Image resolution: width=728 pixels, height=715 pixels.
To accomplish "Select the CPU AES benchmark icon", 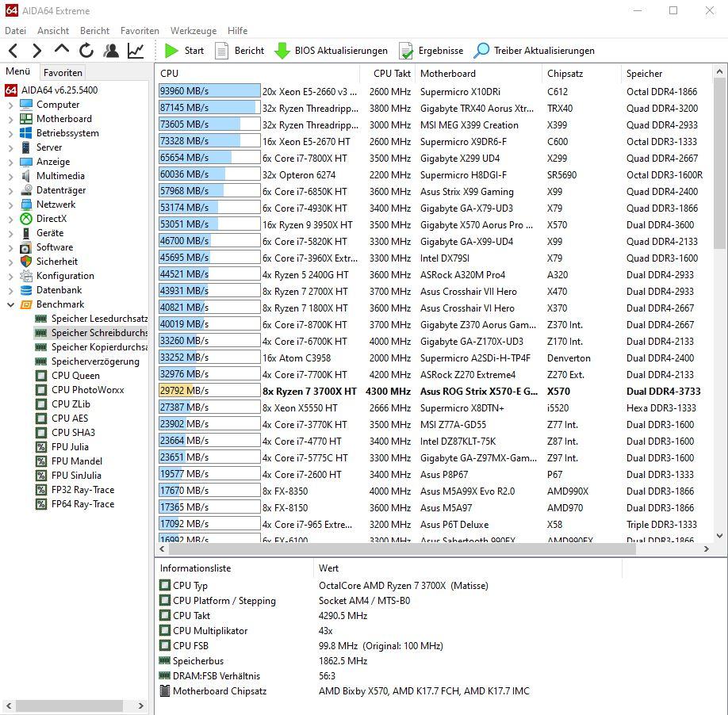I will [41, 418].
